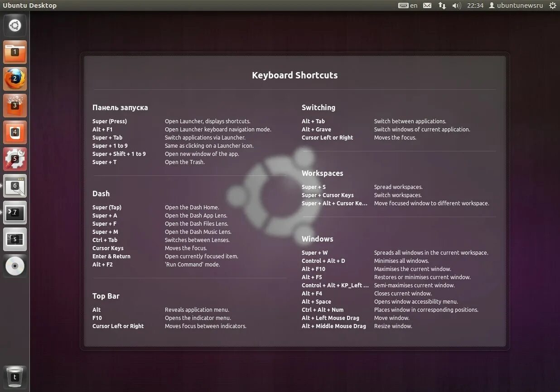
Task: Open the sound volume indicator
Action: coord(456,5)
